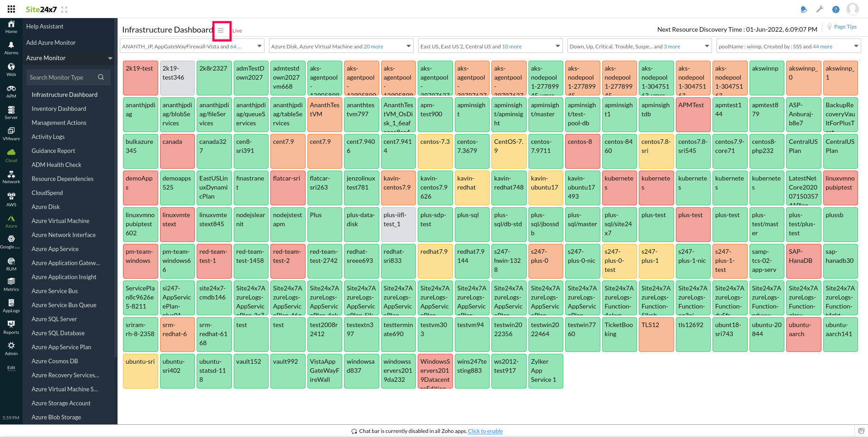Viewport: 868px width, 437px height.
Task: Open the VMware monitoring icon
Action: [11, 133]
